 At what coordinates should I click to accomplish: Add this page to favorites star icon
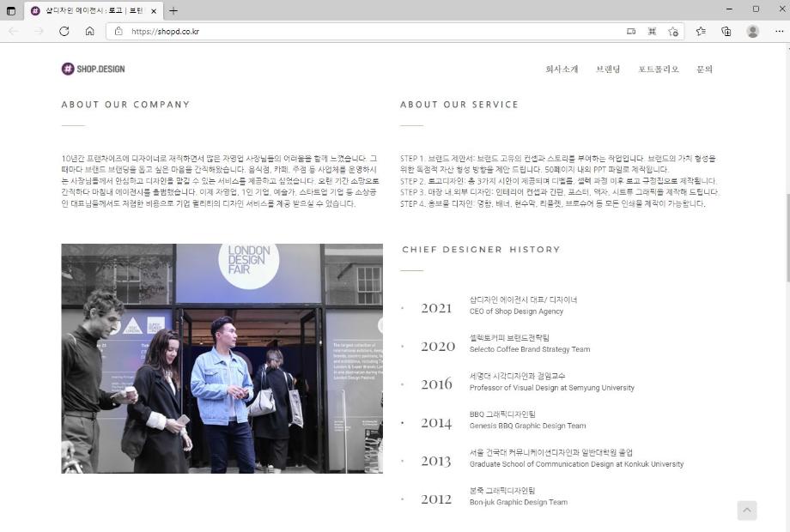[673, 31]
